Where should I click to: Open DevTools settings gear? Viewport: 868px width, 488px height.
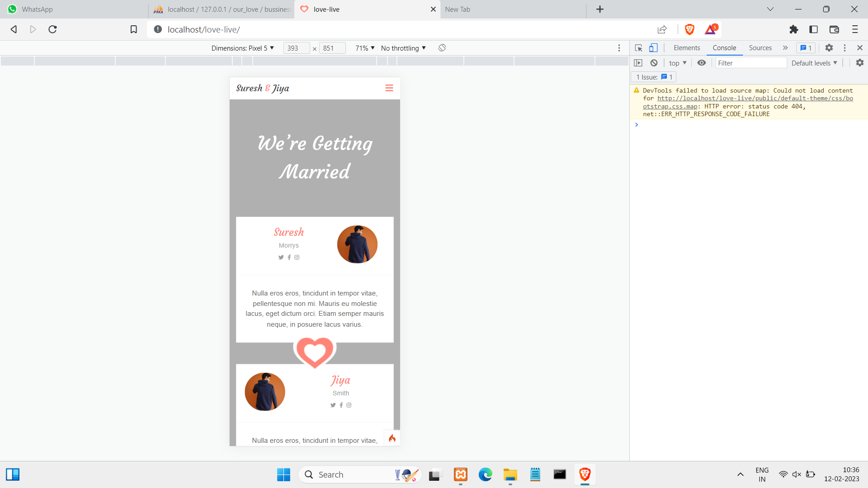pyautogui.click(x=829, y=48)
